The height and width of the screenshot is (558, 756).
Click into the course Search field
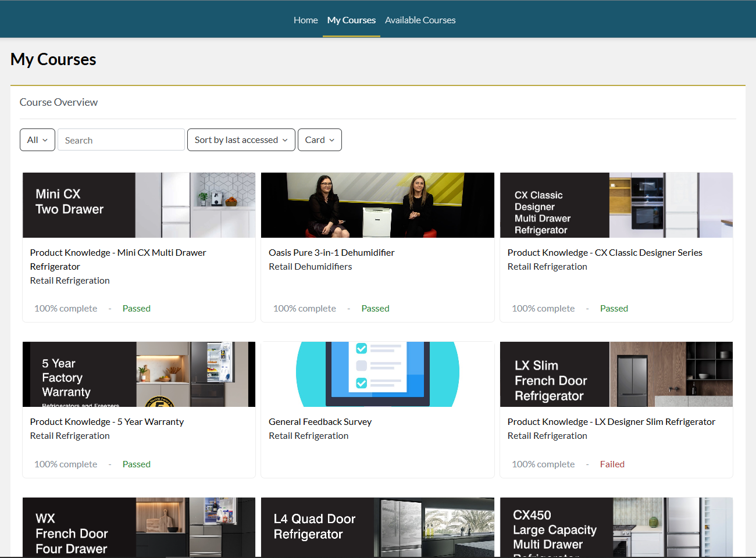[x=121, y=139]
